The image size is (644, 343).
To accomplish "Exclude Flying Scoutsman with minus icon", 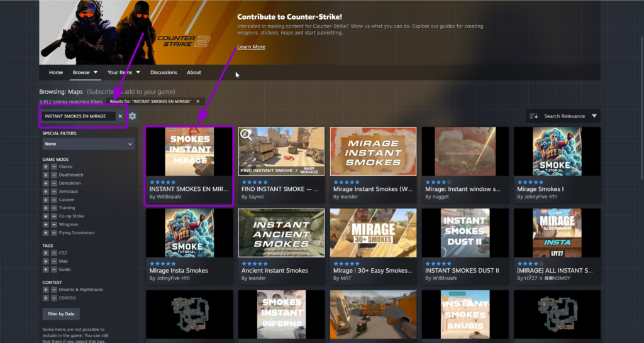I will click(x=54, y=232).
